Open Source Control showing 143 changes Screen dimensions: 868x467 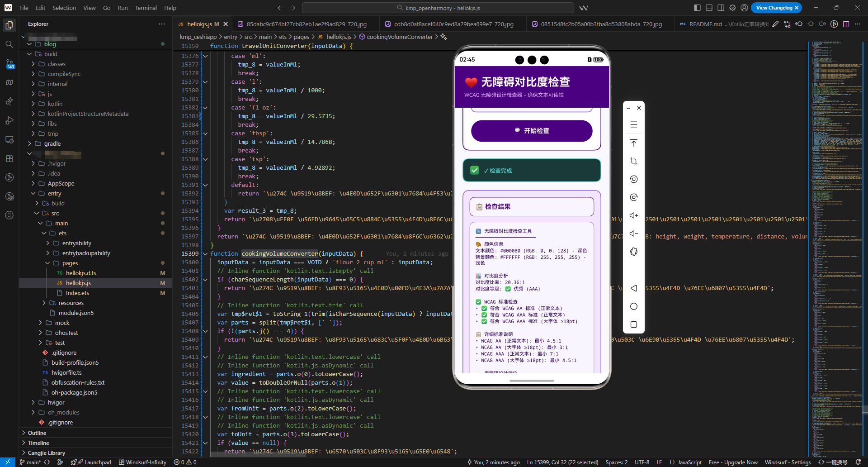click(9, 63)
